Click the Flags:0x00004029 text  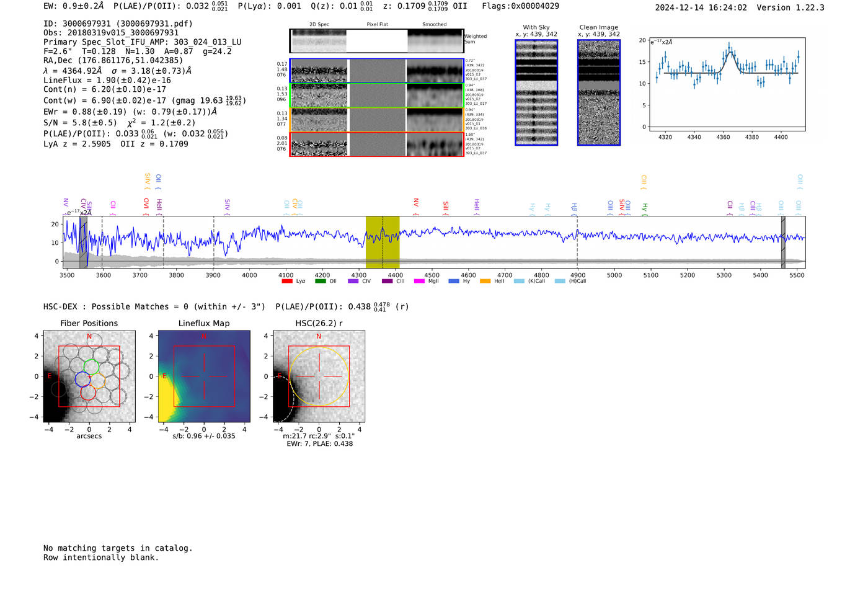520,6
